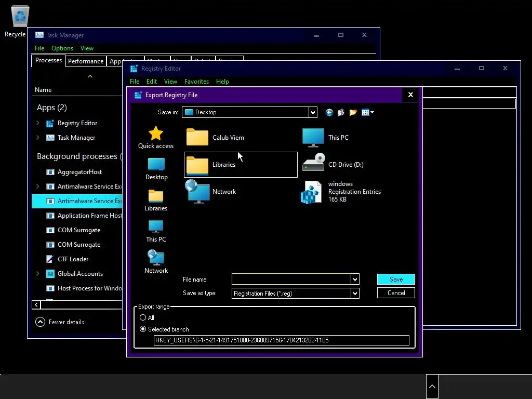Select Quick access star in sidebar
Viewport: 532px width, 399px height.
[156, 137]
